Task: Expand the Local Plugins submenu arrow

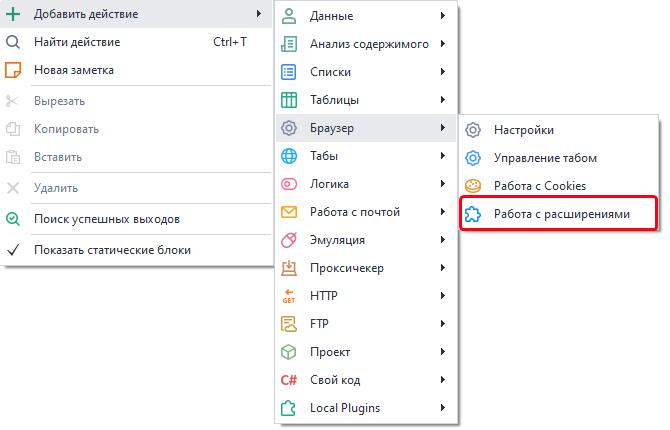Action: [x=441, y=408]
